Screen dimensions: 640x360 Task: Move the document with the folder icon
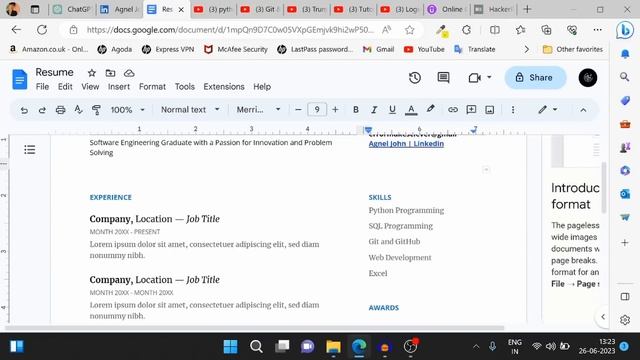point(110,73)
